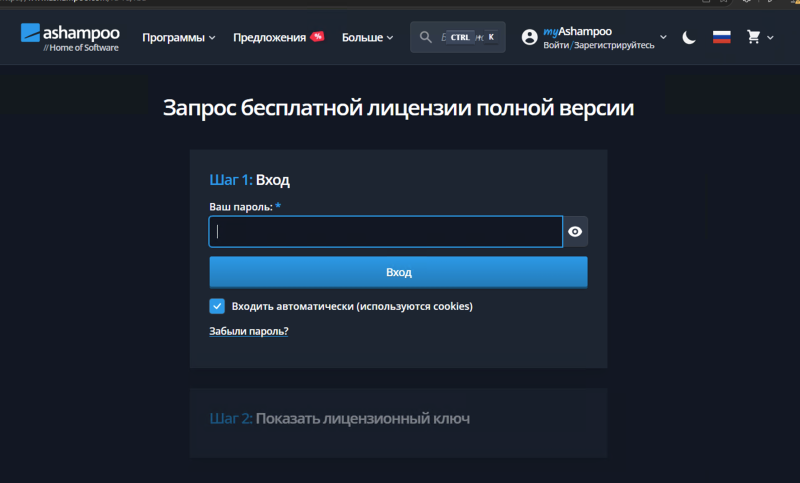
Task: Click the Шаг 1: Вход heading
Action: click(x=249, y=180)
